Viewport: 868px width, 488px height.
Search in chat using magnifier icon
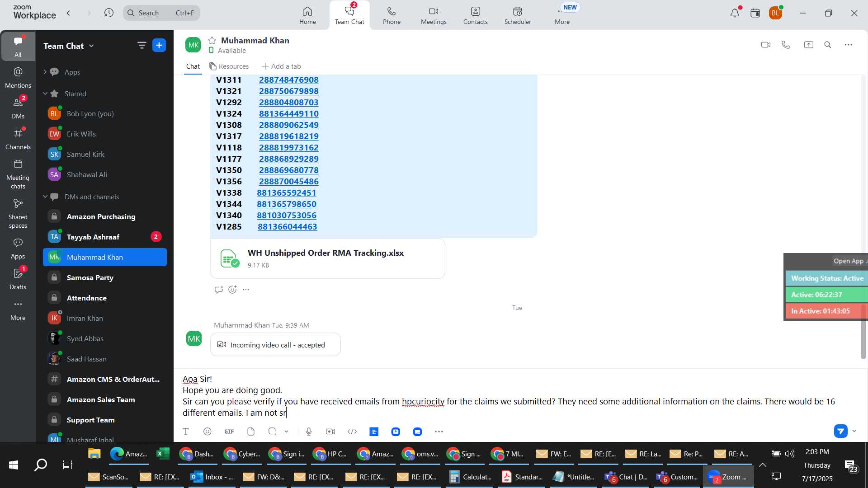[828, 45]
